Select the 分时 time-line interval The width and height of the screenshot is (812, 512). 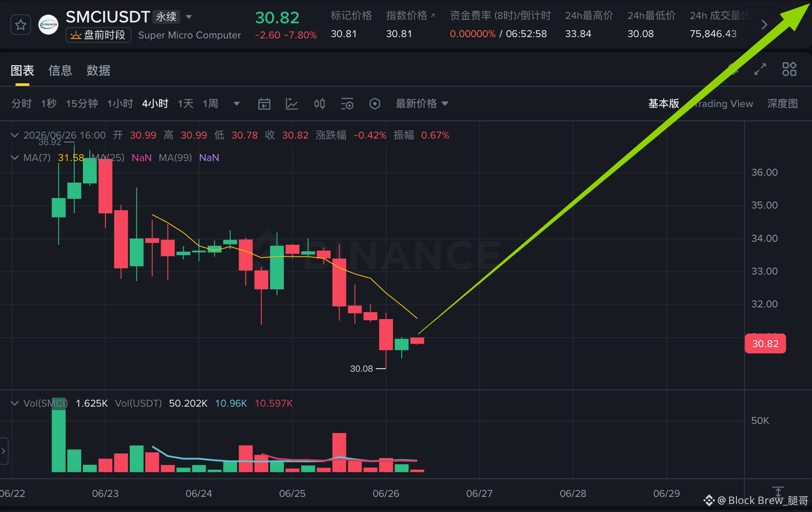(22, 104)
